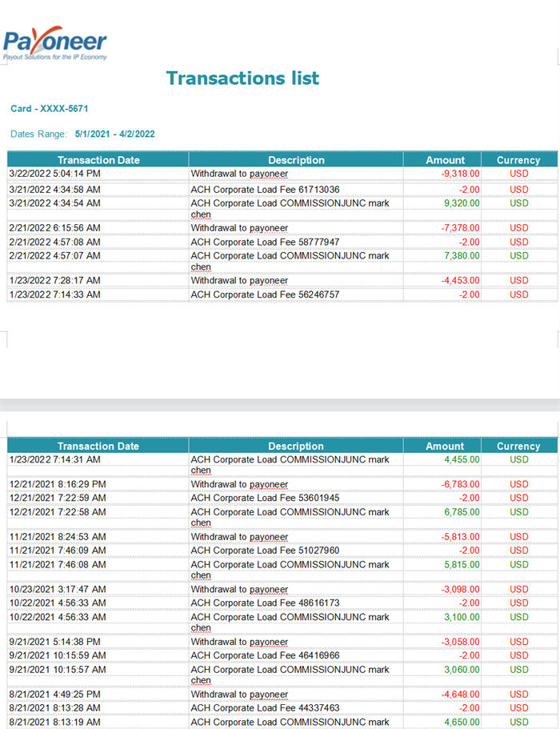Viewport: 560px width, 729px height.
Task: Click 'Withdrawal to payoneer' on 11/21/2021 row
Action: 239,536
